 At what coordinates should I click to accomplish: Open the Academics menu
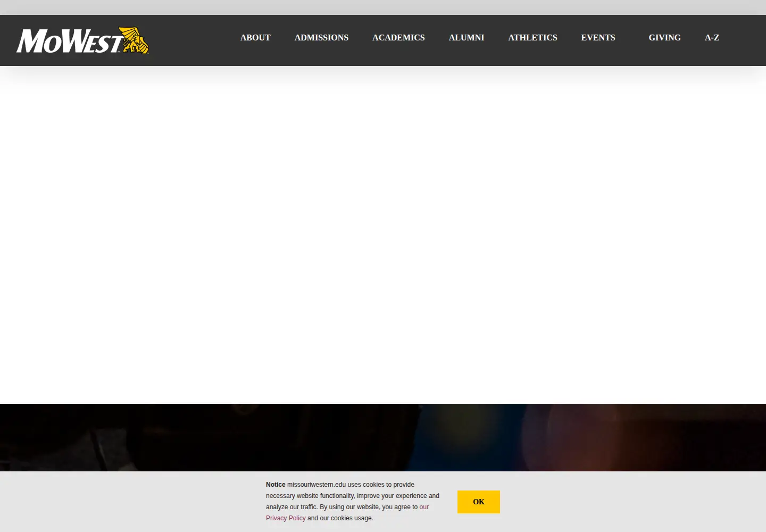pyautogui.click(x=398, y=38)
